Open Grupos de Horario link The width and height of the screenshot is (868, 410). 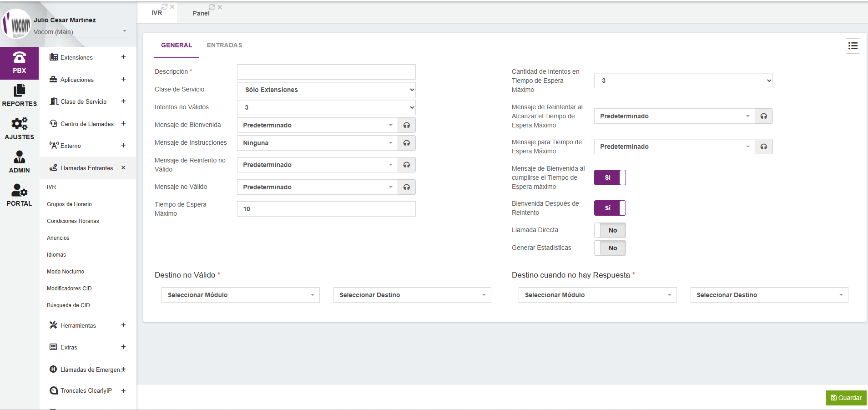pos(69,204)
